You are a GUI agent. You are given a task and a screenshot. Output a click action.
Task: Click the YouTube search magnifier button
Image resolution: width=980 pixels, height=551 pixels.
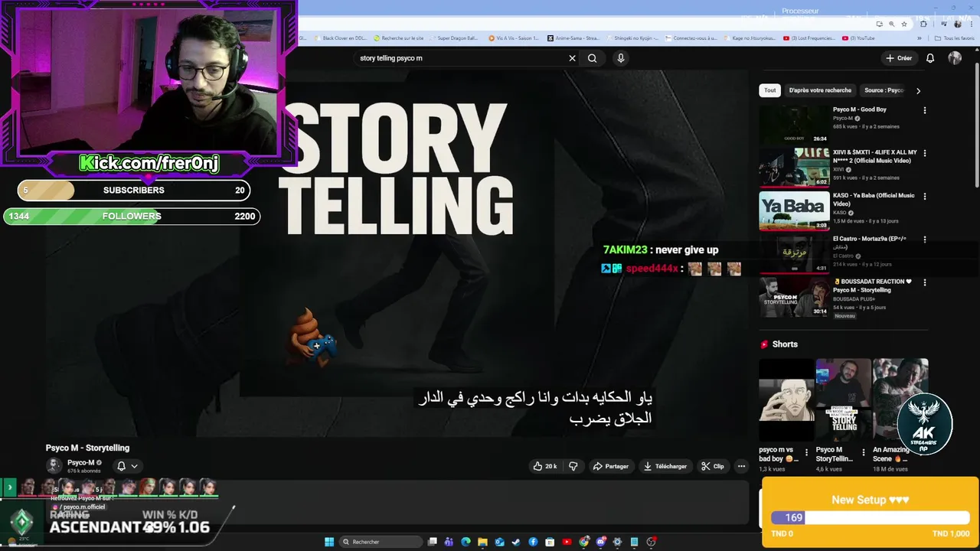(x=592, y=58)
